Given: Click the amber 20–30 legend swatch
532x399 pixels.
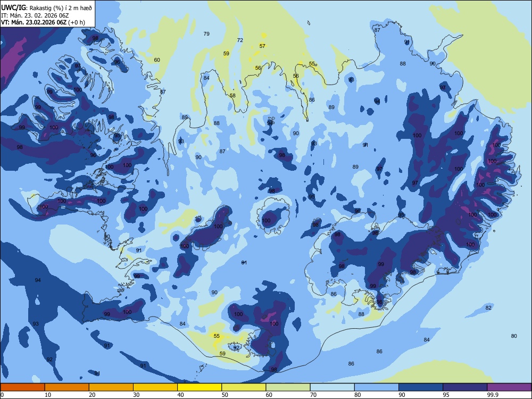Looking at the screenshot, I should tap(111, 387).
